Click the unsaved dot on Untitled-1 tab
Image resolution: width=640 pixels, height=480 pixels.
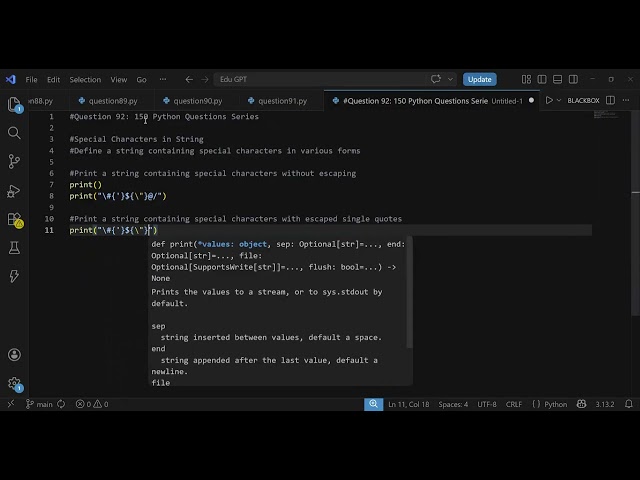coord(531,100)
